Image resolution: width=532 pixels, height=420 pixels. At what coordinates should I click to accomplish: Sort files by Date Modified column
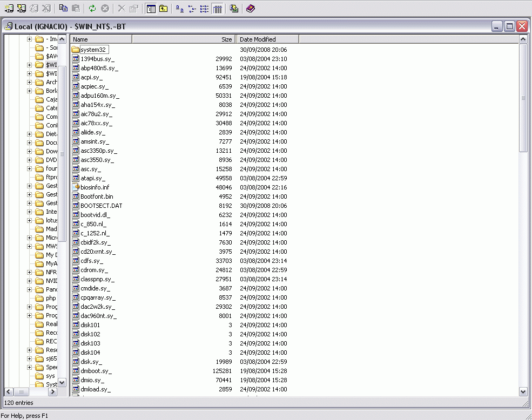(268, 39)
